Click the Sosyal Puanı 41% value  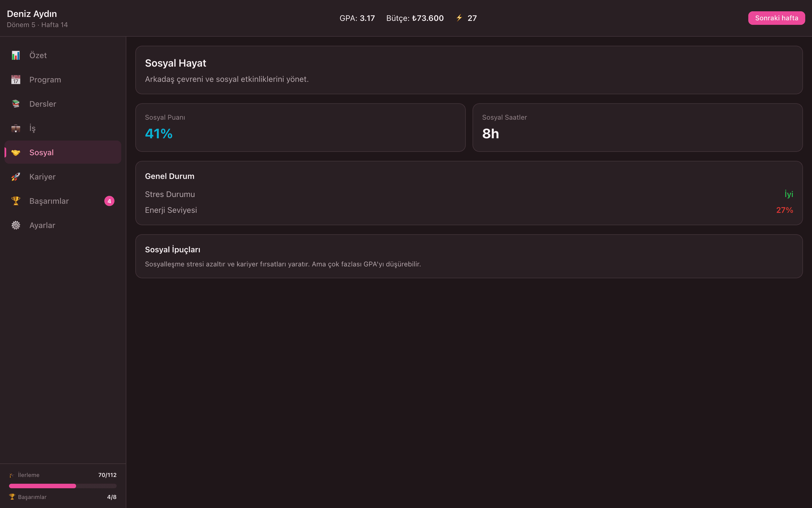159,134
